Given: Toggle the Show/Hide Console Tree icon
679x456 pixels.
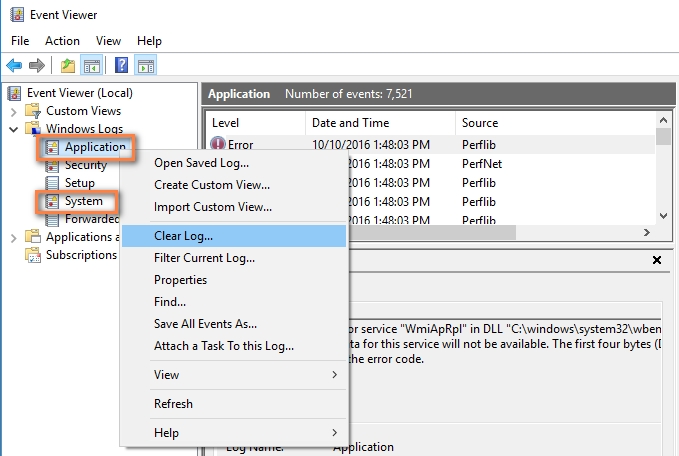Looking at the screenshot, I should [x=92, y=66].
